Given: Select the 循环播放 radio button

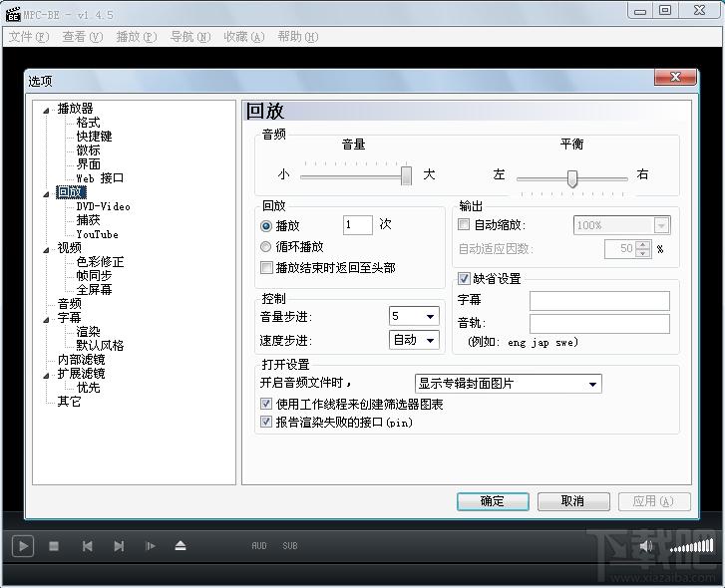Looking at the screenshot, I should click(266, 246).
